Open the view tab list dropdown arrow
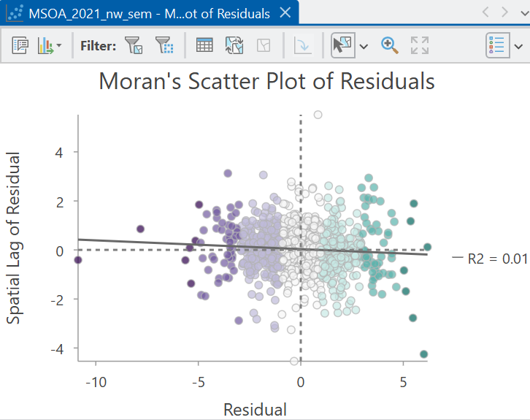Screen dimensions: 530x420 click(524, 13)
